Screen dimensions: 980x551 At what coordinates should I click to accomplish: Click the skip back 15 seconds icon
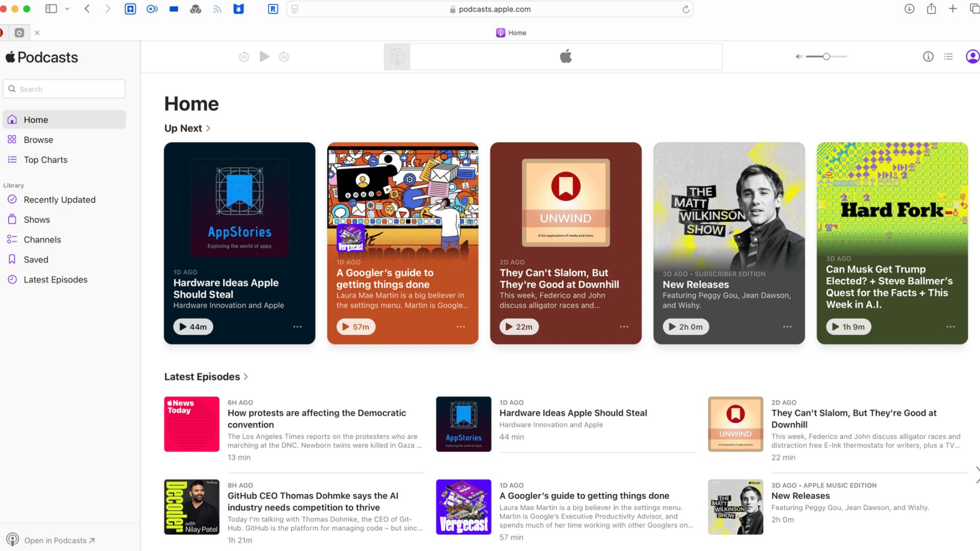[x=244, y=57]
